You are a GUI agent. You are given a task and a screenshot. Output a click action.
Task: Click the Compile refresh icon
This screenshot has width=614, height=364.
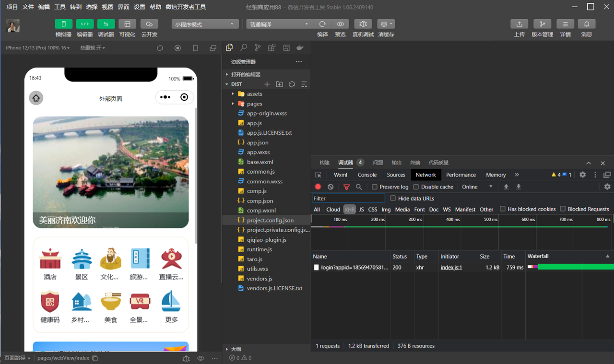tap(322, 24)
